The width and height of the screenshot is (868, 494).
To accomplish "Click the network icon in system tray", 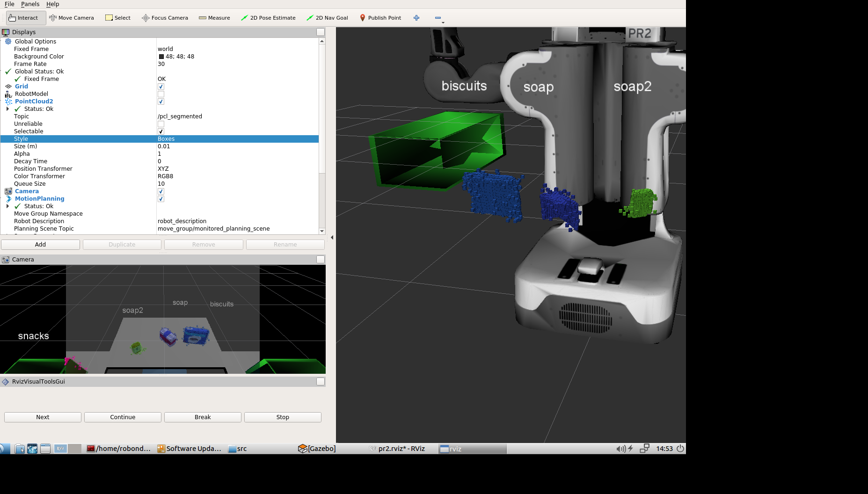I will (644, 449).
